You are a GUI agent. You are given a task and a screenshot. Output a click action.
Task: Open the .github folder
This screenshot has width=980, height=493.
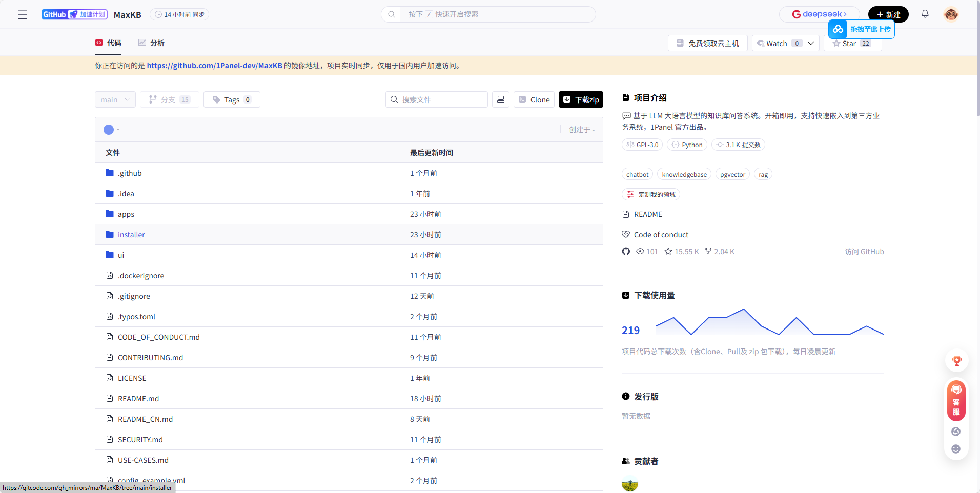pos(130,173)
